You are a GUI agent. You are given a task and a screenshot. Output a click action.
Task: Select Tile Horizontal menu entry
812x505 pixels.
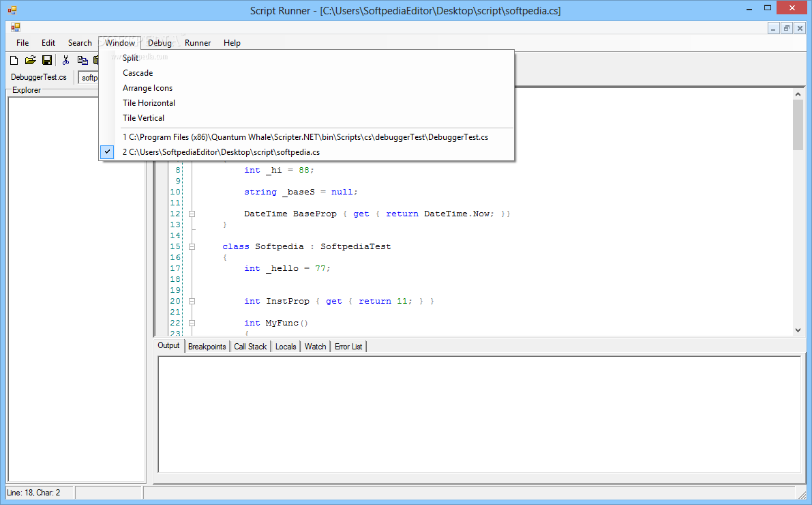(307, 103)
